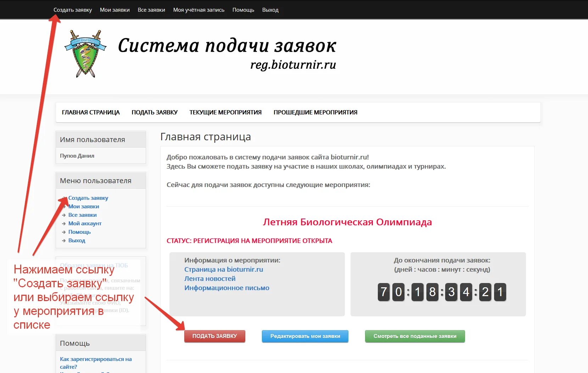The height and width of the screenshot is (373, 588).
Task: Open the 'ГЛАВНАЯ СТРАНИЦА' navigation tab
Action: coord(91,112)
